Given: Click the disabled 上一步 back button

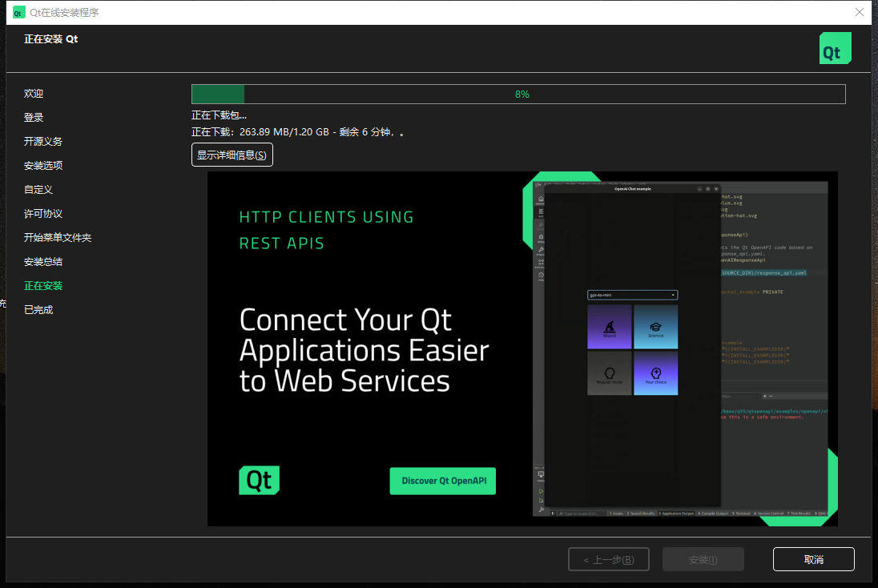Looking at the screenshot, I should (x=609, y=559).
